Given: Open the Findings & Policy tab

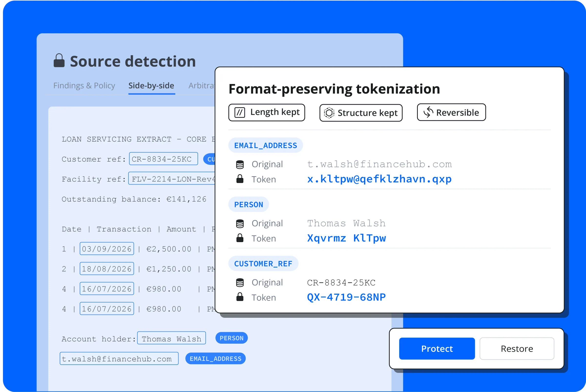Looking at the screenshot, I should click(84, 85).
